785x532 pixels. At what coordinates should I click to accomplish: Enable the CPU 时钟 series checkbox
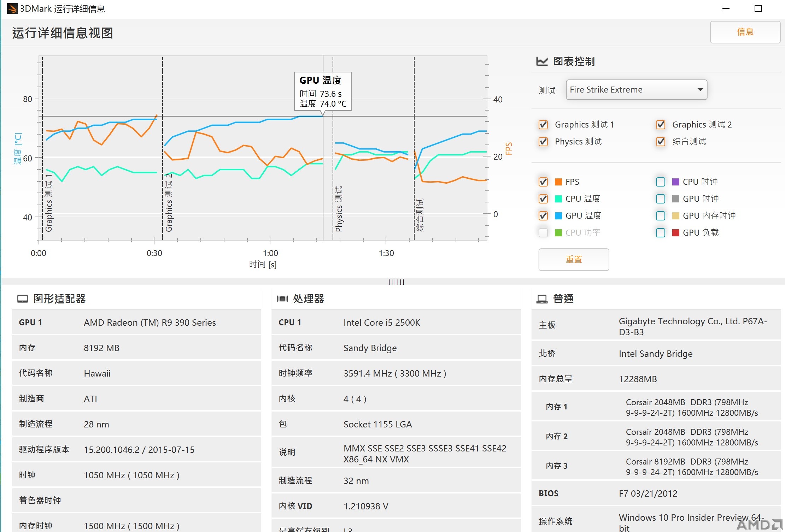661,182
